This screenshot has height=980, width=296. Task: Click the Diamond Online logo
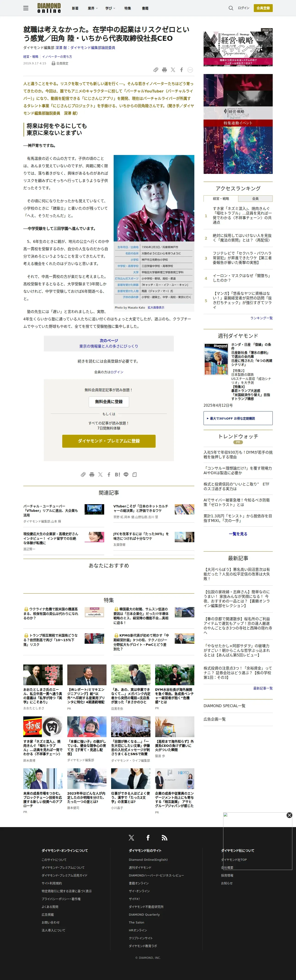point(49,8)
